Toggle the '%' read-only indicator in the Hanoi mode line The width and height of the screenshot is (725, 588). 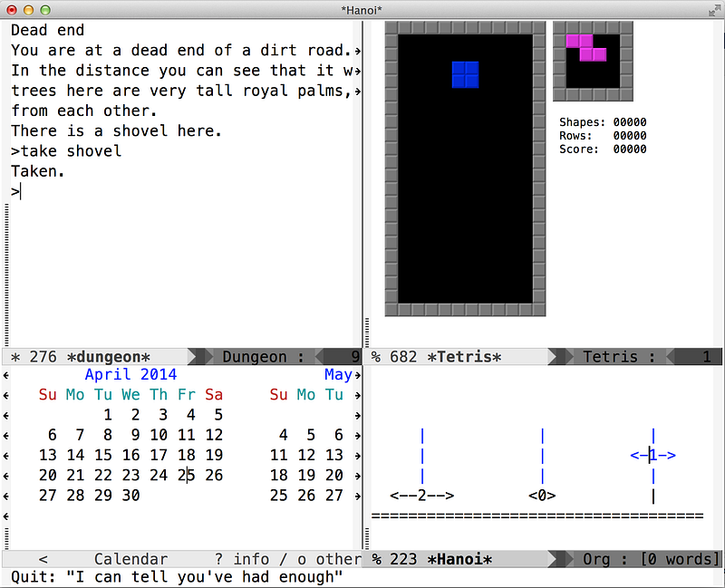(x=375, y=559)
